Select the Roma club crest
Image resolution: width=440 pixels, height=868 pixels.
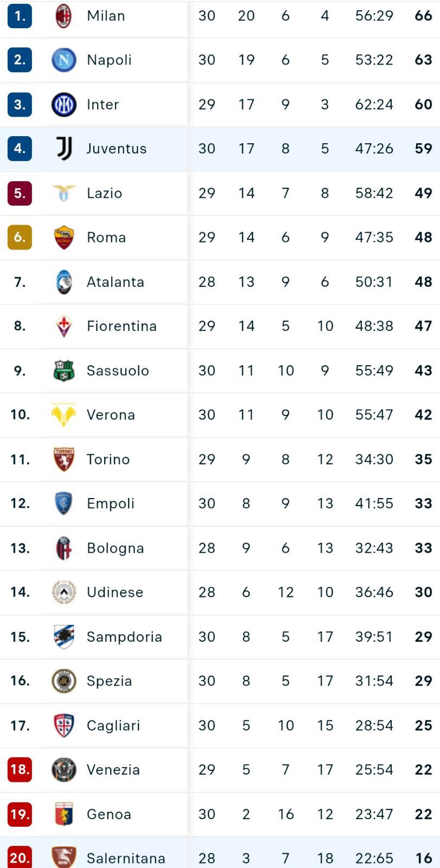pyautogui.click(x=63, y=237)
